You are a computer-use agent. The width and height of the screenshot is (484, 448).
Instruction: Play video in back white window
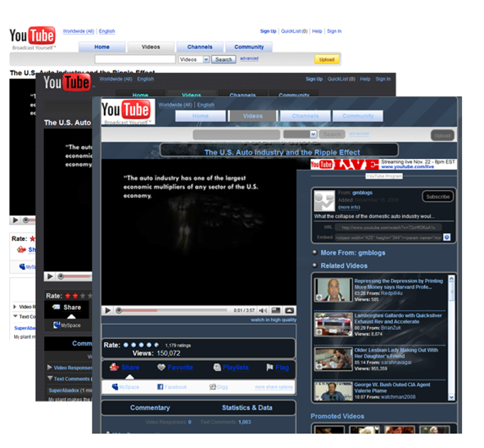click(x=15, y=220)
